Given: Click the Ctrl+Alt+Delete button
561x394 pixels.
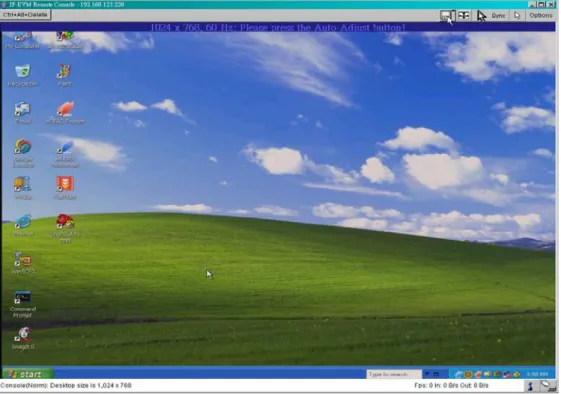Looking at the screenshot, I should click(x=25, y=15).
